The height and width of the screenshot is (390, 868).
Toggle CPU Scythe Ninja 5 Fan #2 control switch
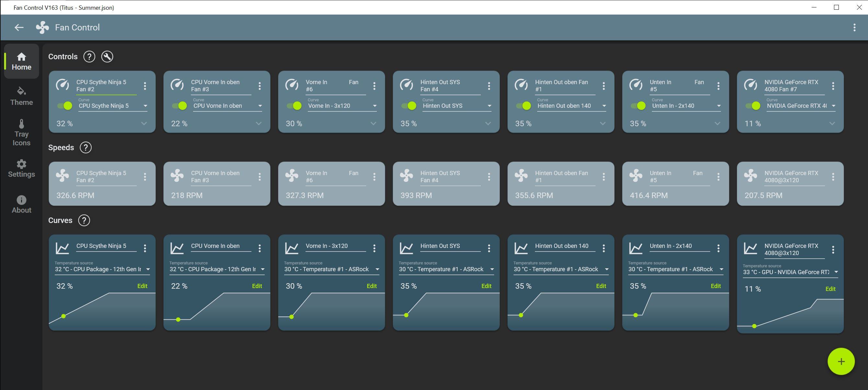click(x=65, y=106)
